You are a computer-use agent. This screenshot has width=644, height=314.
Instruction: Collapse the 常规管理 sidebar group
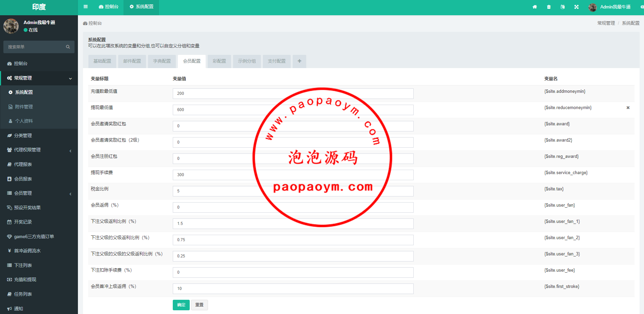point(39,78)
